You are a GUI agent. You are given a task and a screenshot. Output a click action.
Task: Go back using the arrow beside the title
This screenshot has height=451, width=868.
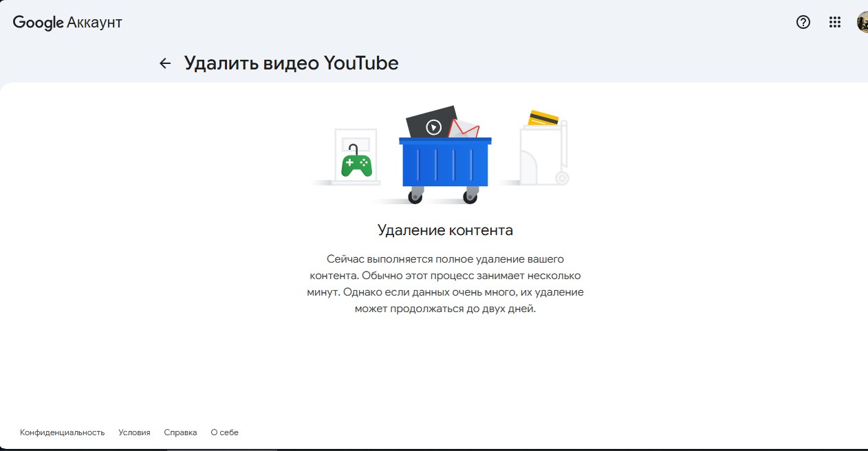165,63
